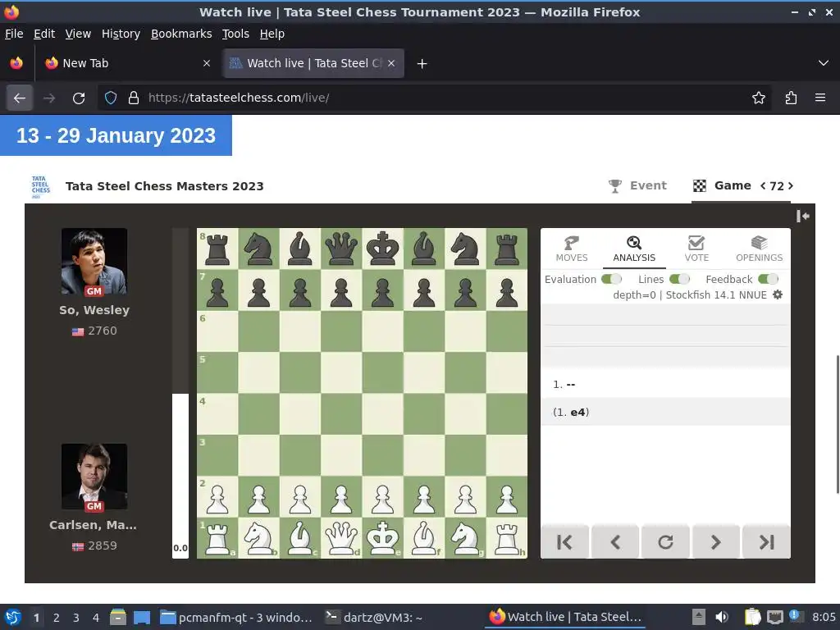The width and height of the screenshot is (840, 630).
Task: List all tabs dropdown arrow
Action: [824, 63]
